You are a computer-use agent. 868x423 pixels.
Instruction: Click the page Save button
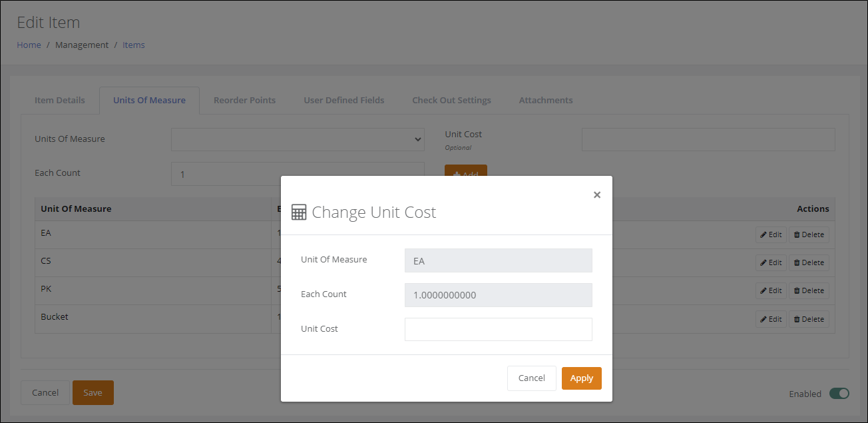93,392
